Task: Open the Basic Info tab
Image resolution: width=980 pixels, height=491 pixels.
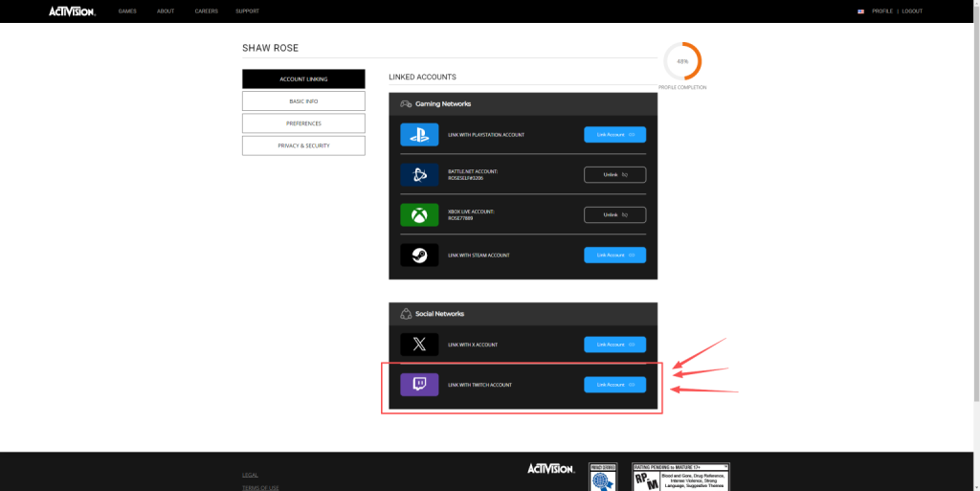Action: coord(303,101)
